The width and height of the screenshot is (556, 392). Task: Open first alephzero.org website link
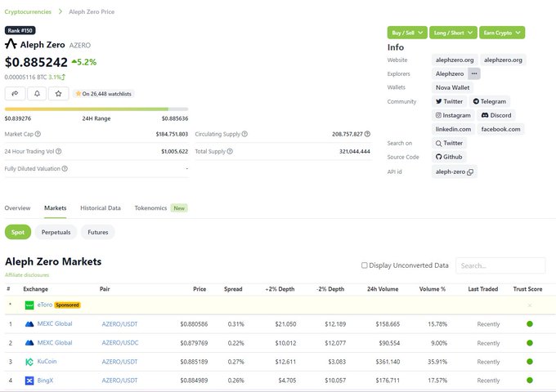pos(455,60)
